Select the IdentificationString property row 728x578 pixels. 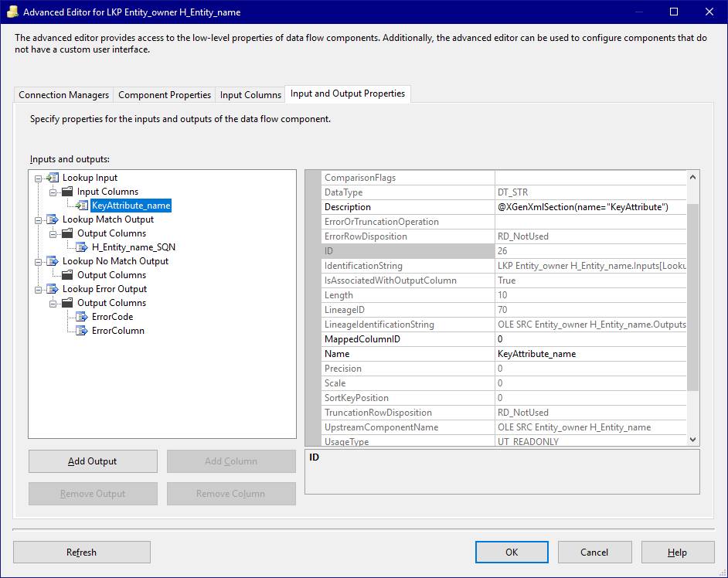point(504,266)
